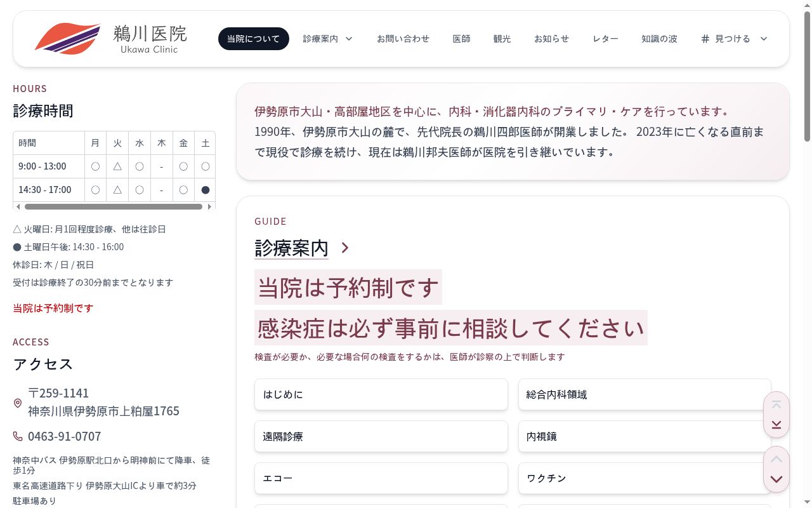This screenshot has height=508, width=812.
Task: Open the 知識の波 menu item
Action: 660,39
